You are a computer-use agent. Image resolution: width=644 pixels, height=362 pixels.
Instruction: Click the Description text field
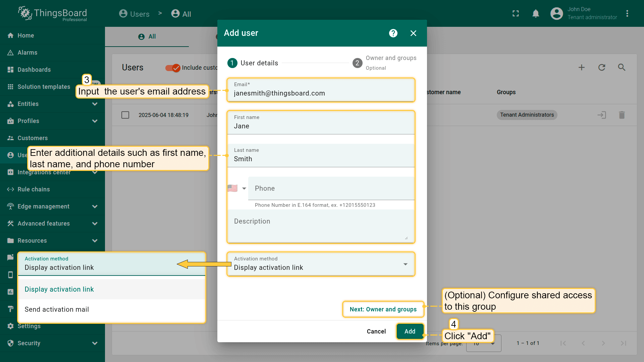coord(320,226)
